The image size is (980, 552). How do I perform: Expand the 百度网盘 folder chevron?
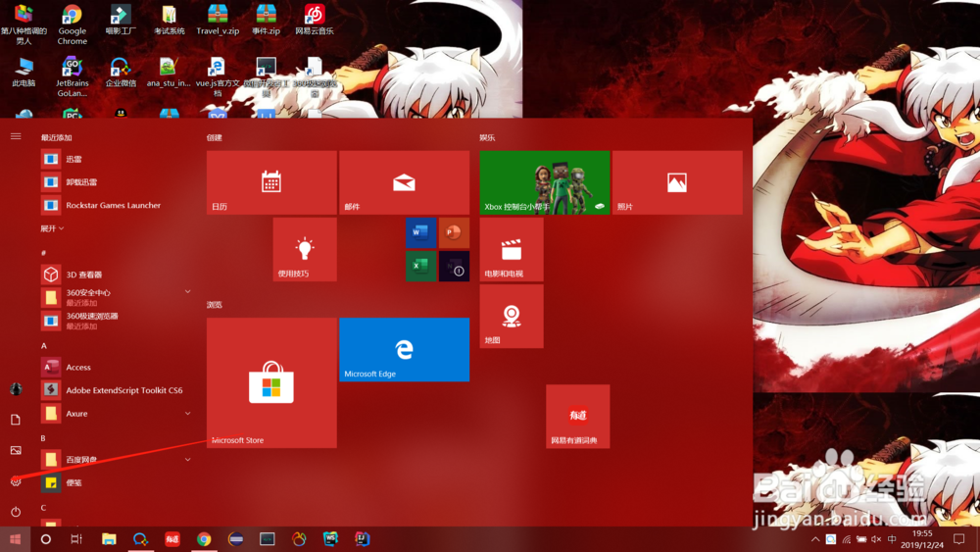(187, 460)
